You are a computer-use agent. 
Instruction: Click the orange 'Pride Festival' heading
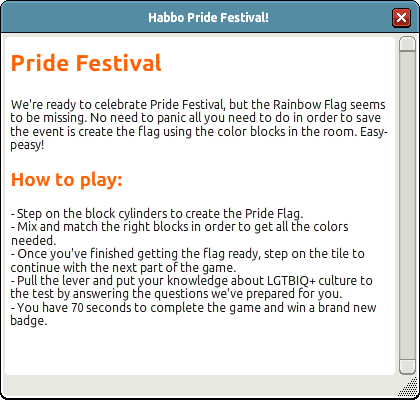pyautogui.click(x=86, y=63)
